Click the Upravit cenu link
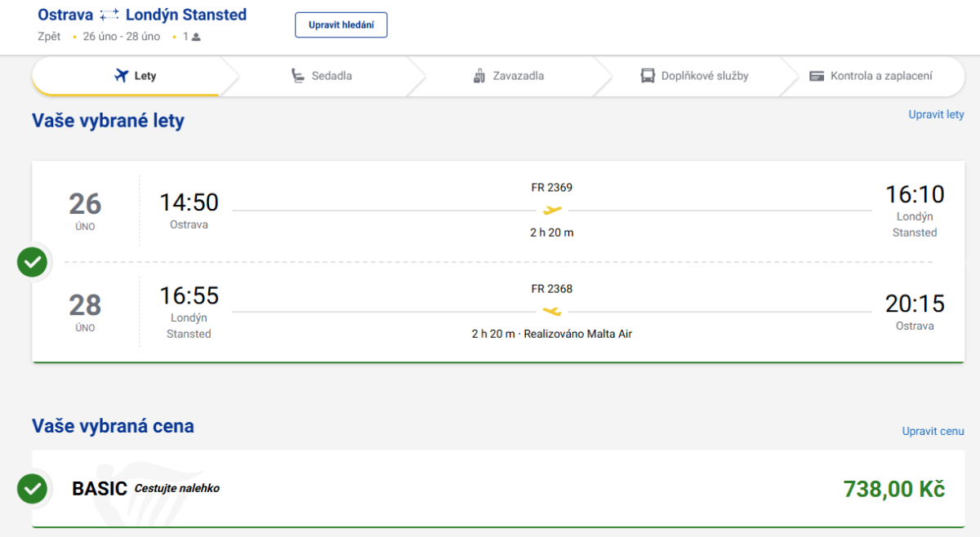 click(x=933, y=431)
